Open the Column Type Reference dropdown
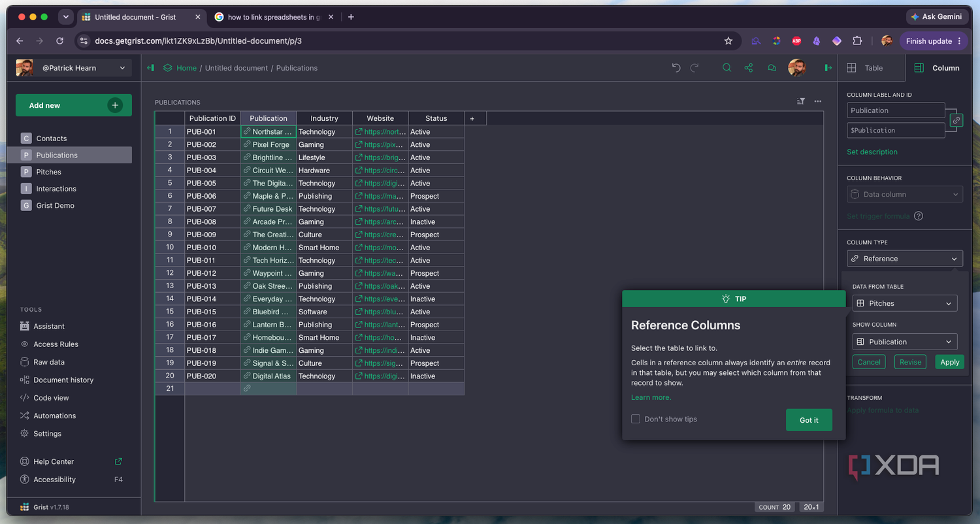The height and width of the screenshot is (524, 980). pos(905,259)
